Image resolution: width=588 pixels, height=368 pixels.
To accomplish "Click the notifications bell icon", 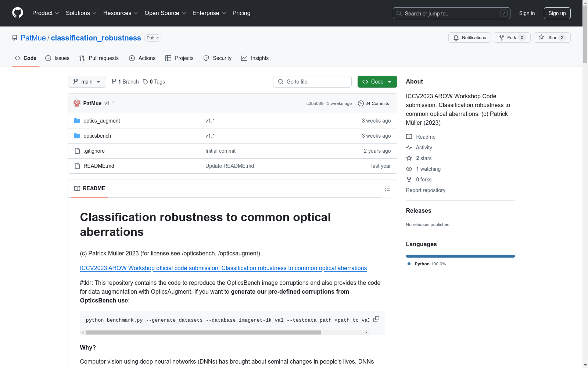I will 456,38.
